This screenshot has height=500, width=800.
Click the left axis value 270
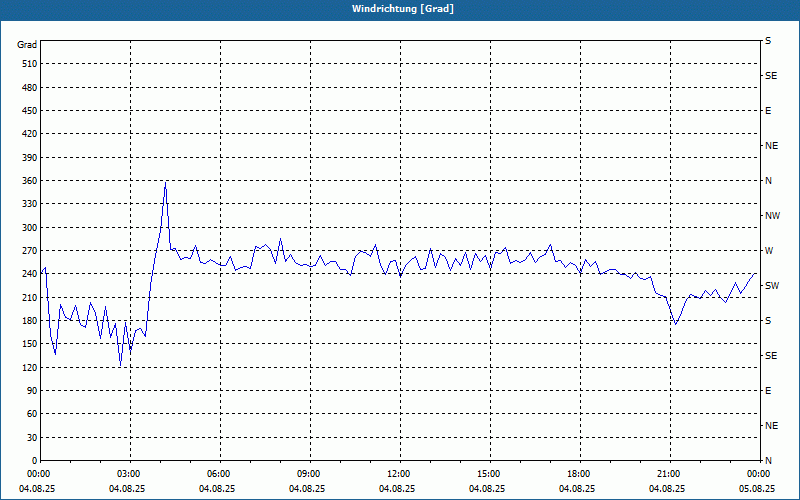click(x=30, y=251)
